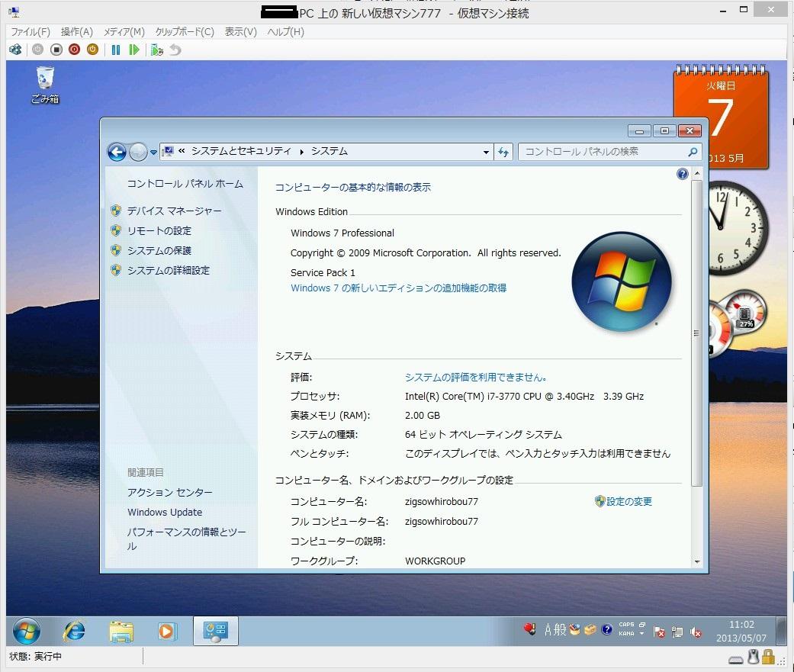Go back in the Control Panel window
This screenshot has width=794, height=672.
pos(117,152)
